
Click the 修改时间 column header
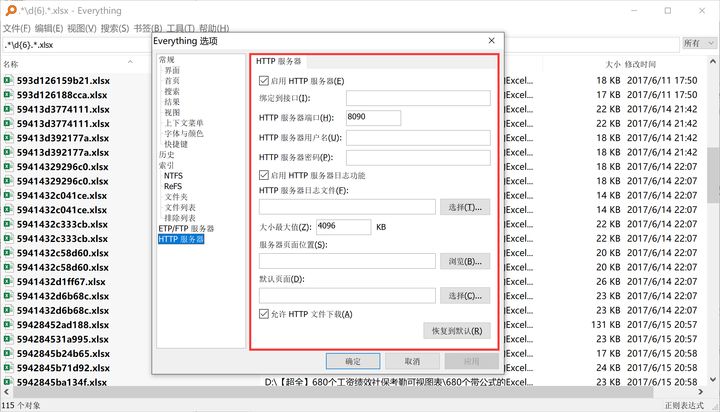click(x=640, y=64)
